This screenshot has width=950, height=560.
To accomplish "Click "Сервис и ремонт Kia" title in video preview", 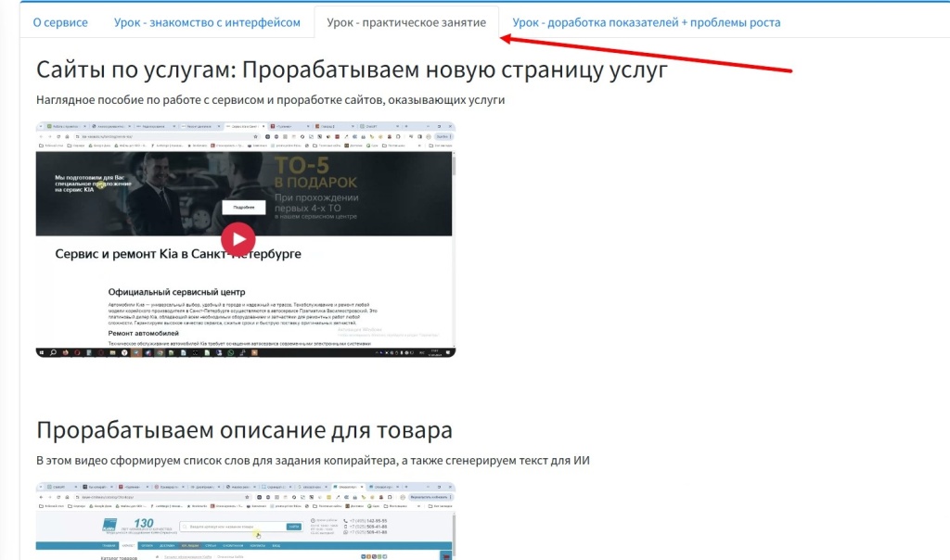I will click(177, 254).
